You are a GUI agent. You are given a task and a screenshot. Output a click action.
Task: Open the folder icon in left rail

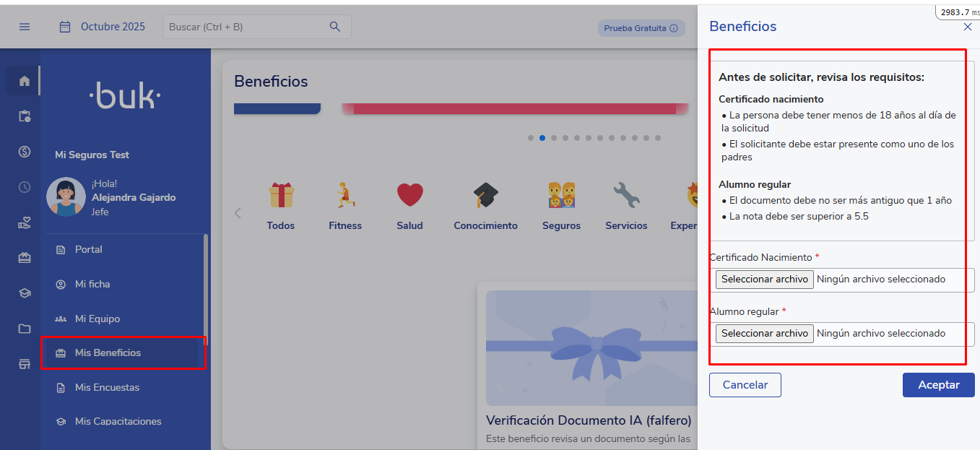coord(25,329)
